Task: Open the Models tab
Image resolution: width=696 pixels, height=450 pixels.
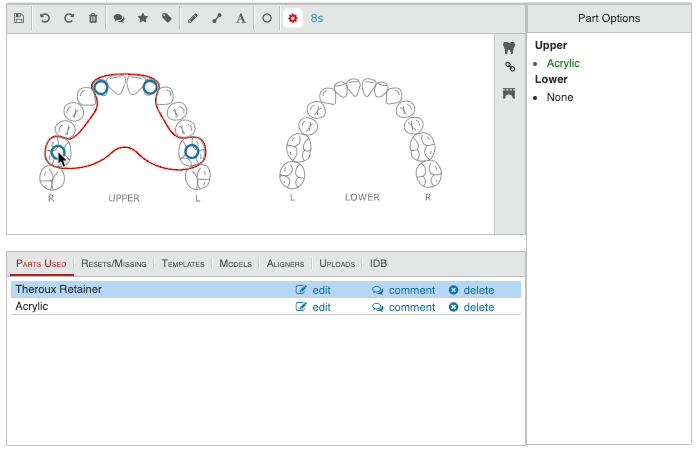Action: pos(236,264)
